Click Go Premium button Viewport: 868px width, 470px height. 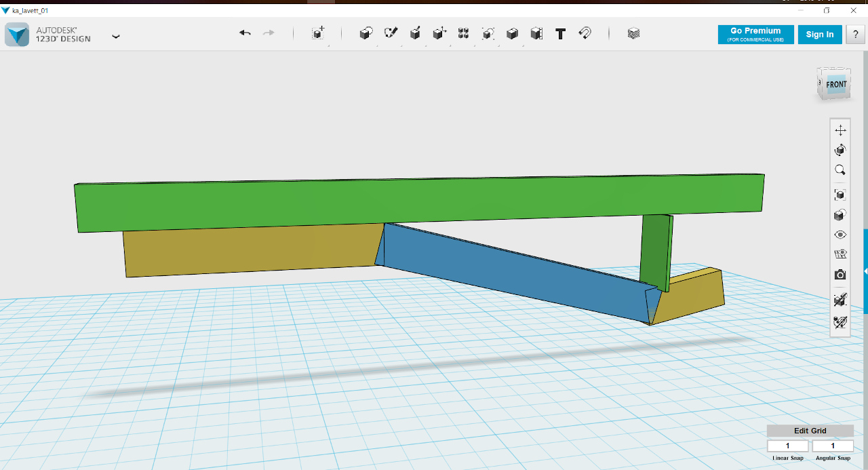click(755, 35)
